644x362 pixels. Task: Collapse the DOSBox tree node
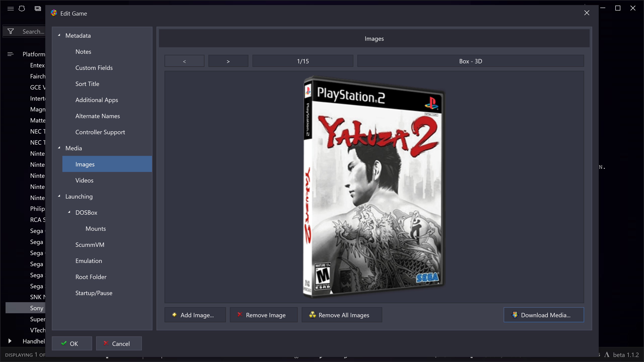(69, 212)
